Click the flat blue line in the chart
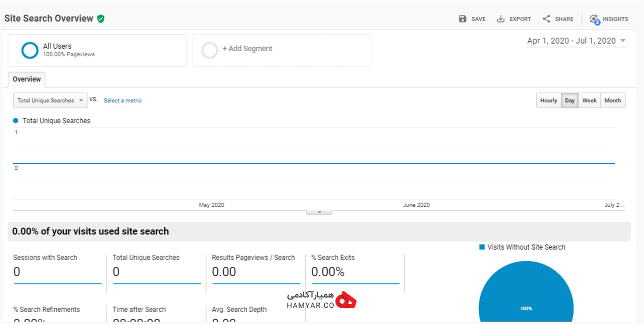Image resolution: width=644 pixels, height=324 pixels. click(x=314, y=163)
